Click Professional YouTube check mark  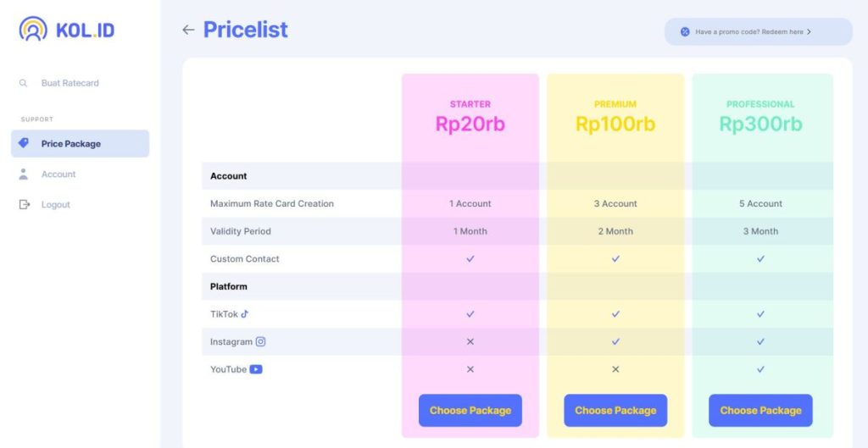(760, 369)
